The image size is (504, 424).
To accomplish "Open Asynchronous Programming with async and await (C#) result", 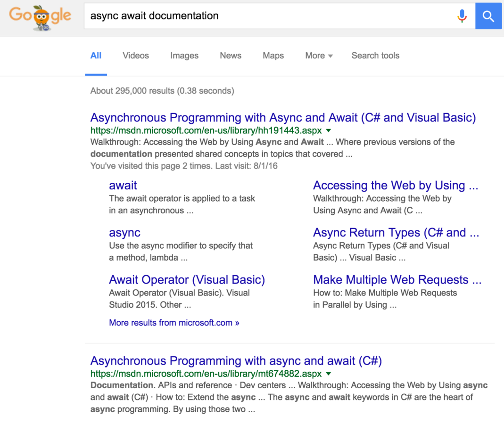I will 236,361.
